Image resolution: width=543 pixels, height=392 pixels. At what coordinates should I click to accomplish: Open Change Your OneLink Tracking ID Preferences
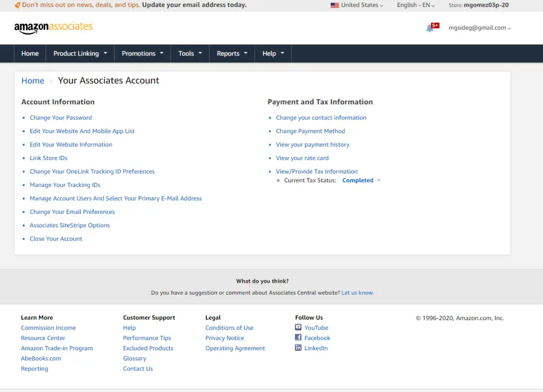[x=92, y=172]
